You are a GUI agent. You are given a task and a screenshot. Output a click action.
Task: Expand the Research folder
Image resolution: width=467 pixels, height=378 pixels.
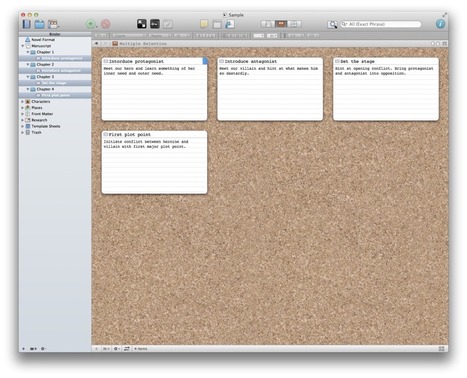coord(23,120)
